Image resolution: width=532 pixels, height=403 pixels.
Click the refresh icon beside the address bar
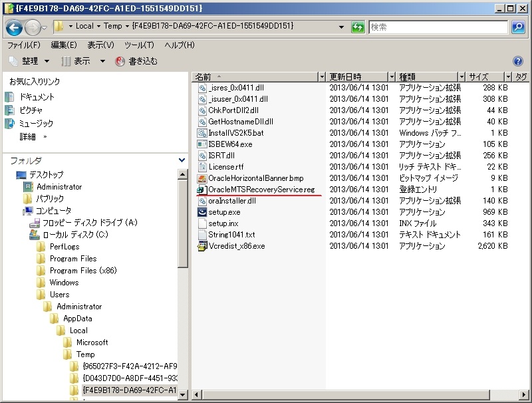click(358, 27)
